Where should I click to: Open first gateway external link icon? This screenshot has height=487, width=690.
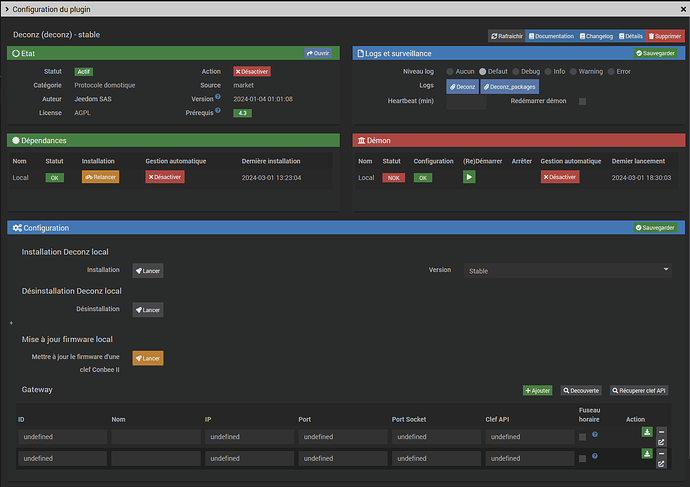click(x=661, y=442)
